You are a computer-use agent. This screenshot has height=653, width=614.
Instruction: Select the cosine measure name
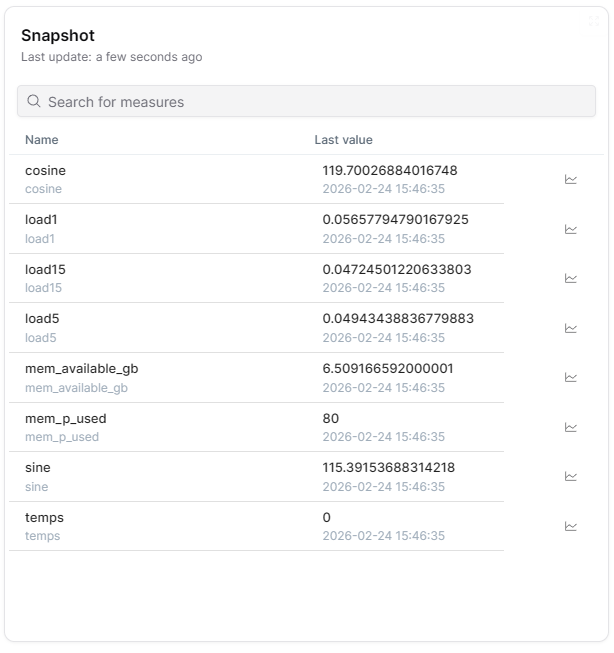point(45,171)
